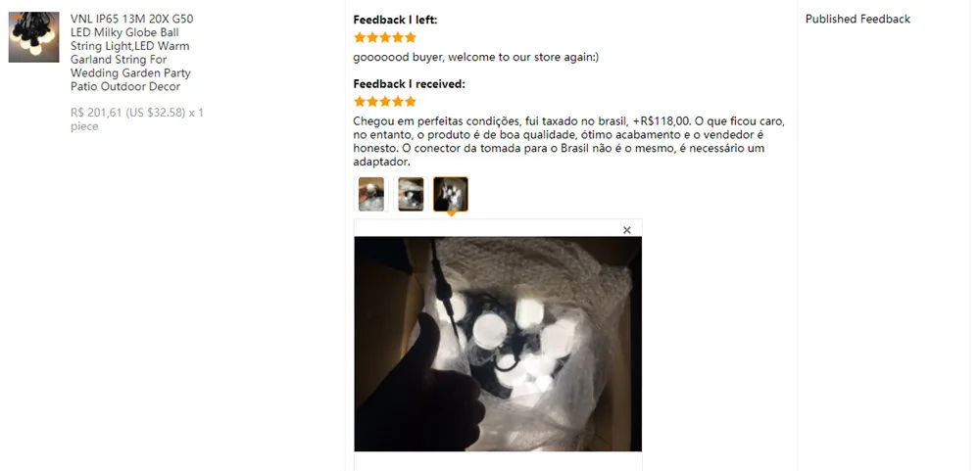Click the 'Feedback I received:' heading

[409, 83]
